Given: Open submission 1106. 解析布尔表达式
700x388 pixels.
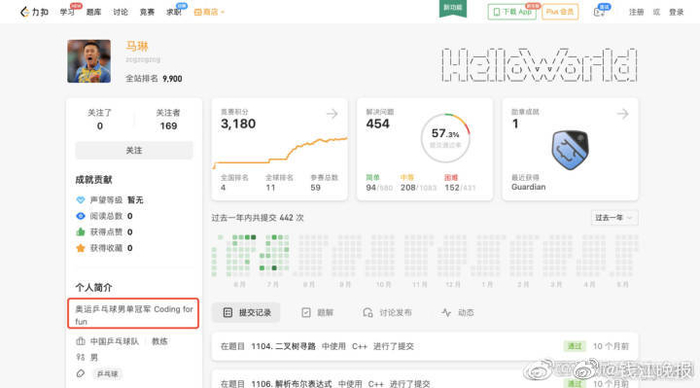Looking at the screenshot, I should [292, 384].
